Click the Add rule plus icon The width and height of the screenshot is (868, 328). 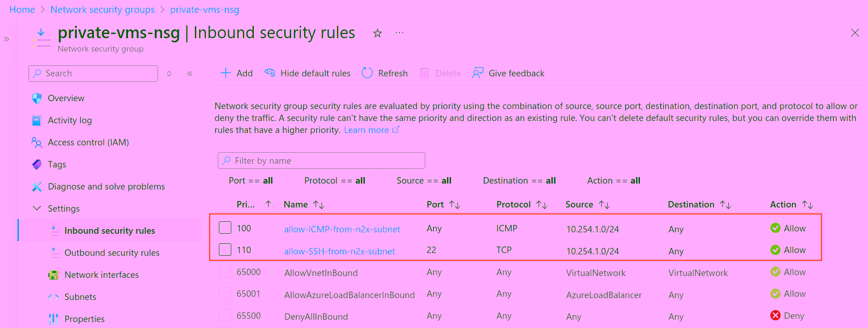pos(225,73)
